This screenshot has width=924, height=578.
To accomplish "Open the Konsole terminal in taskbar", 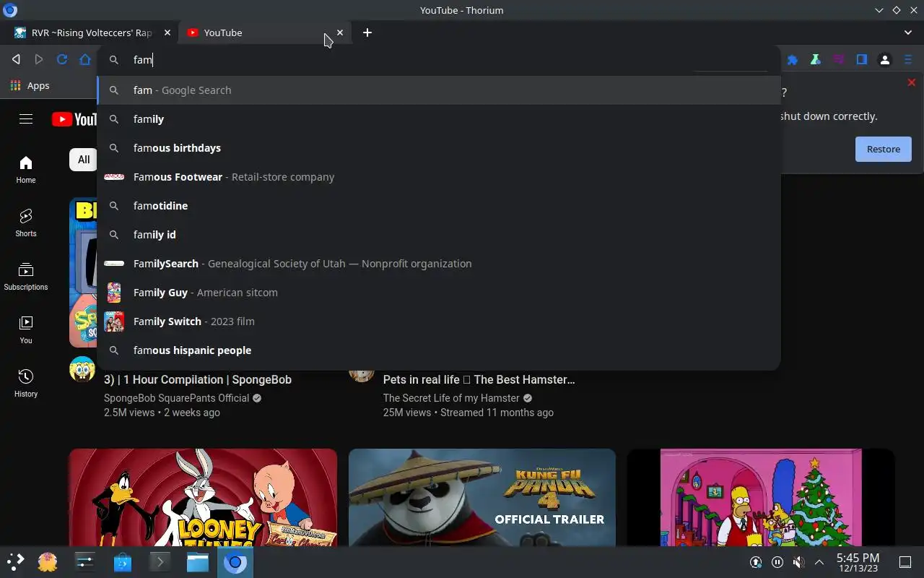I will [160, 562].
